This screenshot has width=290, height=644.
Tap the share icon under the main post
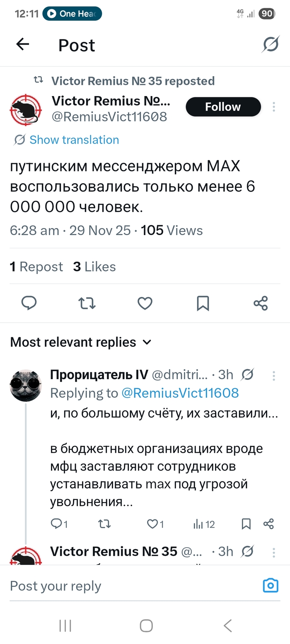click(260, 303)
